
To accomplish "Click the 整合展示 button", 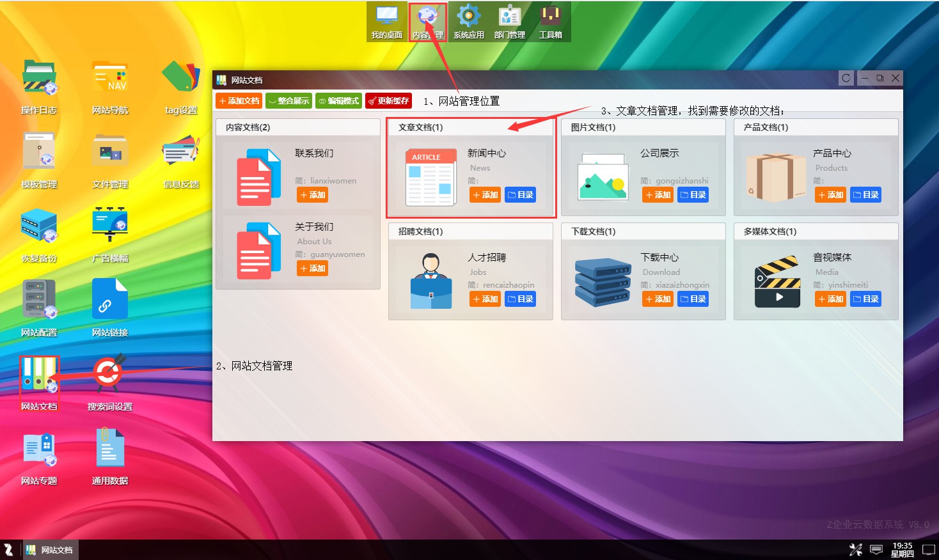I will 288,101.
